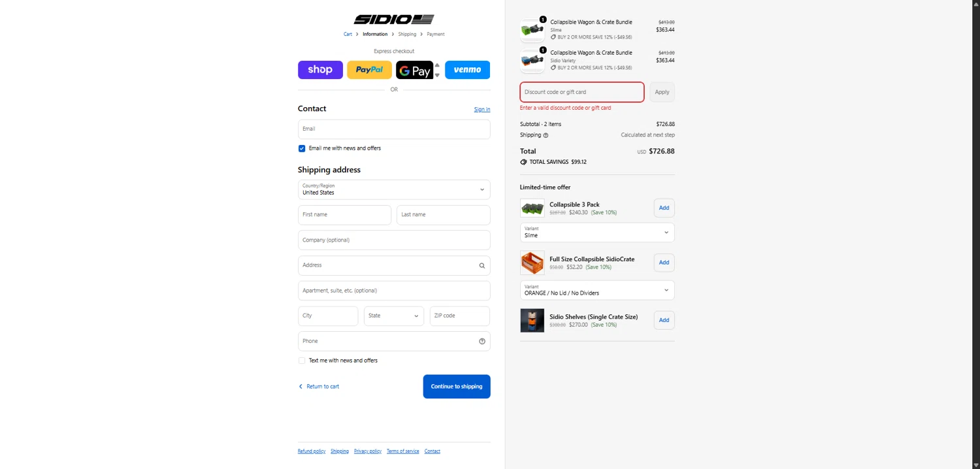Image resolution: width=980 pixels, height=469 pixels.
Task: Focus the Email input field
Action: (x=394, y=129)
